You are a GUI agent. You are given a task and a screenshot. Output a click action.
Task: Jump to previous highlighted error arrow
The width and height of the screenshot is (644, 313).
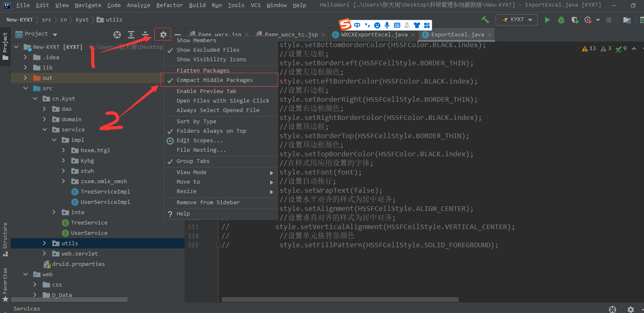tap(634, 48)
